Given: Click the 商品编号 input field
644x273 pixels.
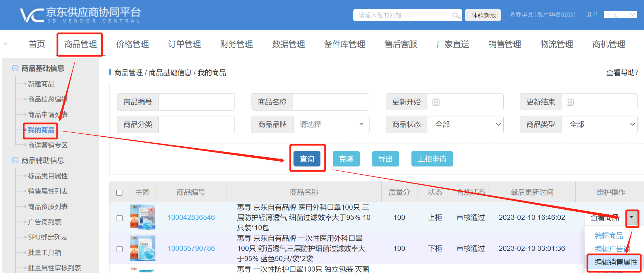Looking at the screenshot, I should click(196, 102).
